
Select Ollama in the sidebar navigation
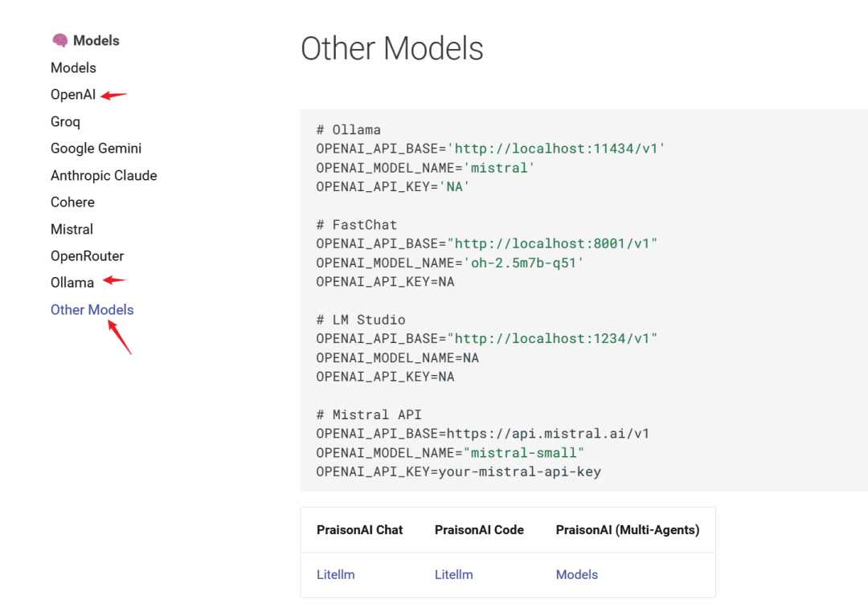pyautogui.click(x=72, y=283)
